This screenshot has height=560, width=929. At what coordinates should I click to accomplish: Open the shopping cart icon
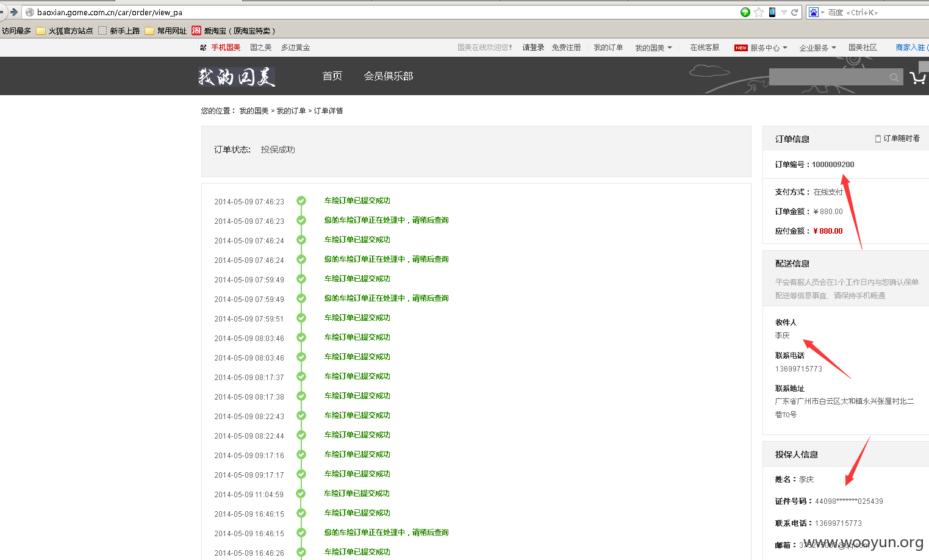[918, 77]
